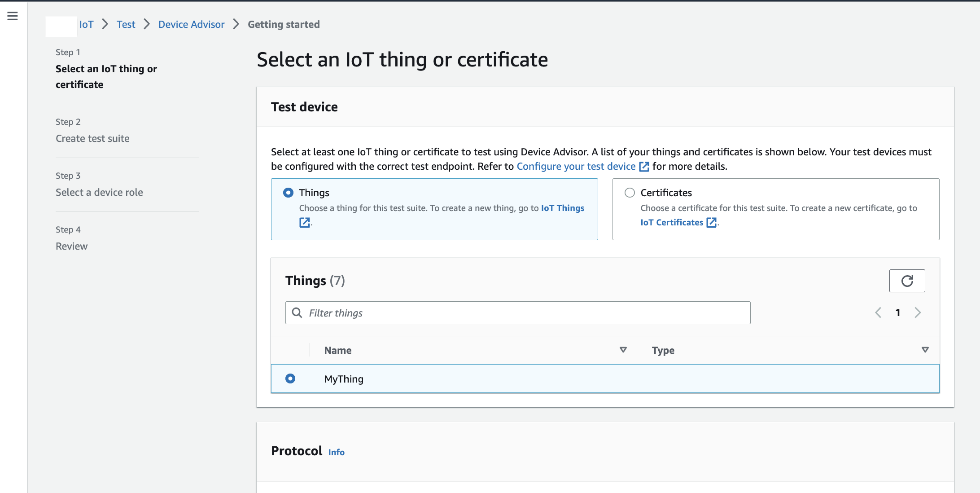Click the Protocol Info link

(336, 452)
